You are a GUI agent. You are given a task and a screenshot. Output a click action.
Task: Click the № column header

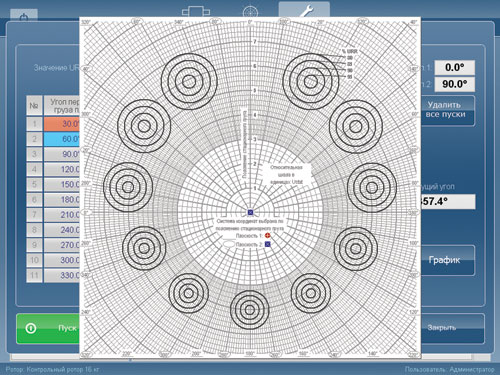34,106
